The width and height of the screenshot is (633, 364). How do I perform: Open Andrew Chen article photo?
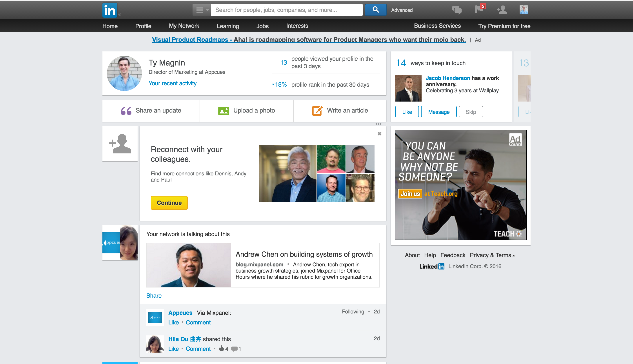(189, 265)
